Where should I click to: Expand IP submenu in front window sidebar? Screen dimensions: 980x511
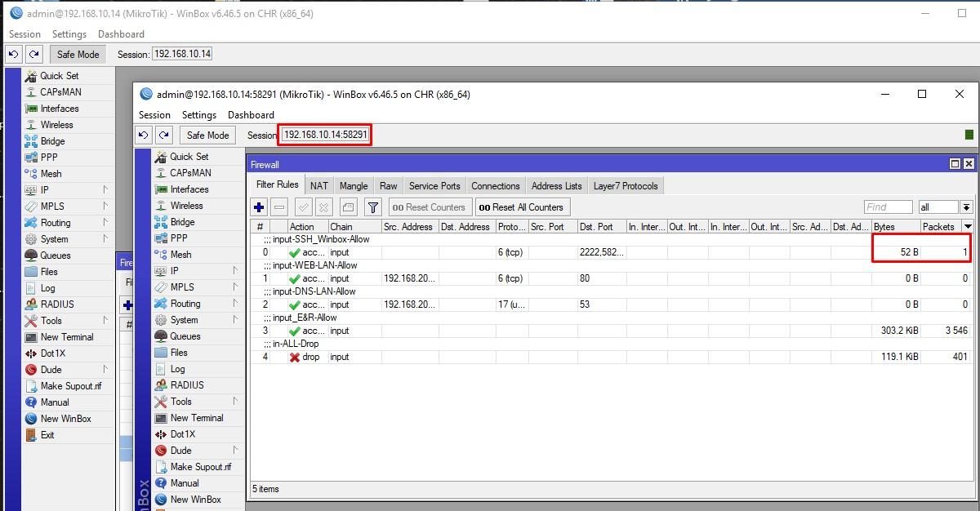tap(235, 271)
